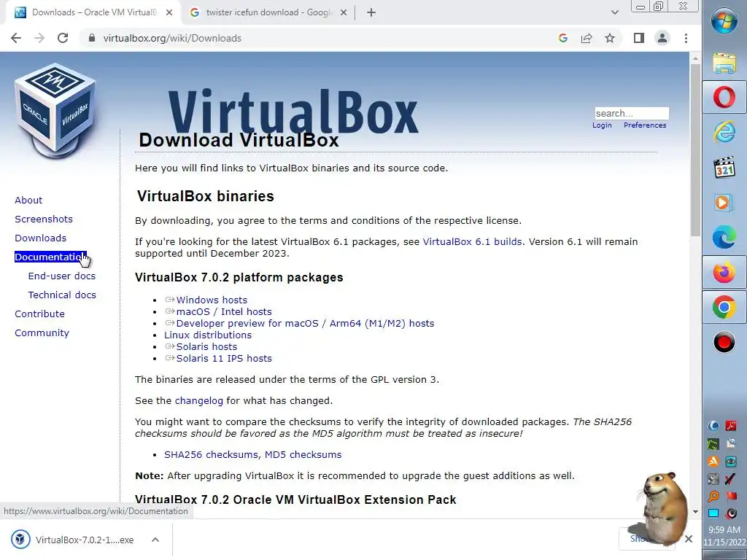The image size is (747, 560).
Task: Open the Downloads sidebar link
Action: 41,238
